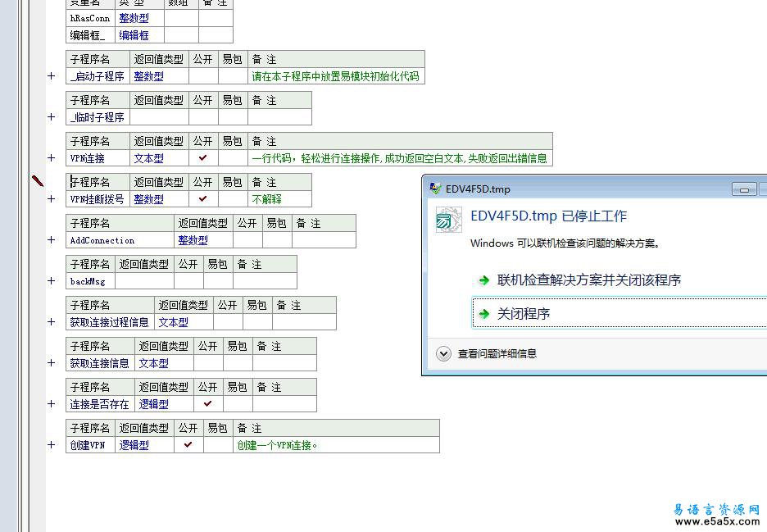Toggle 公开 checkmark in 连接是否存在 row

click(x=208, y=403)
